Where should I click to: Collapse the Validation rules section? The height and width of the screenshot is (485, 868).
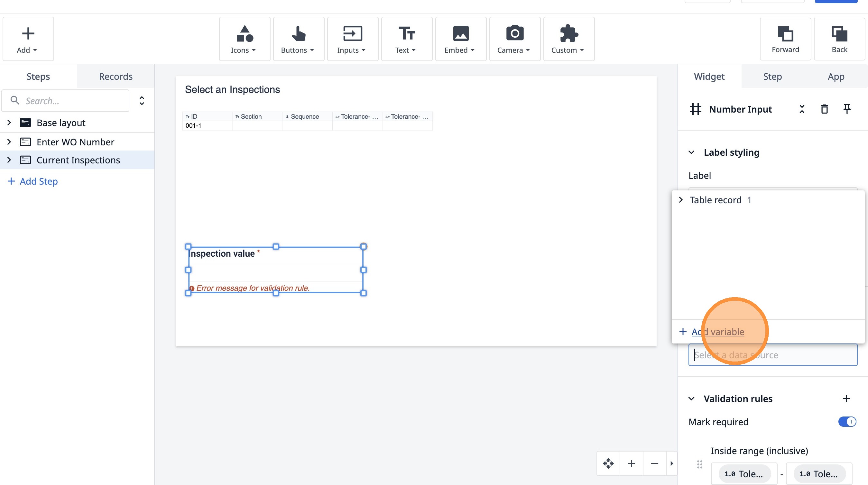[691, 399]
